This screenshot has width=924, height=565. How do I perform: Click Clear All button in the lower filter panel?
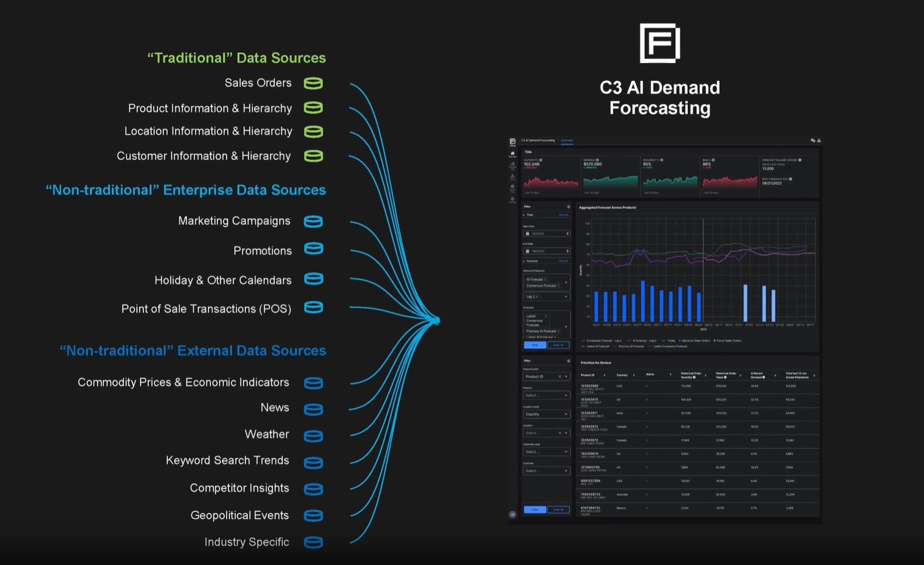pos(558,510)
